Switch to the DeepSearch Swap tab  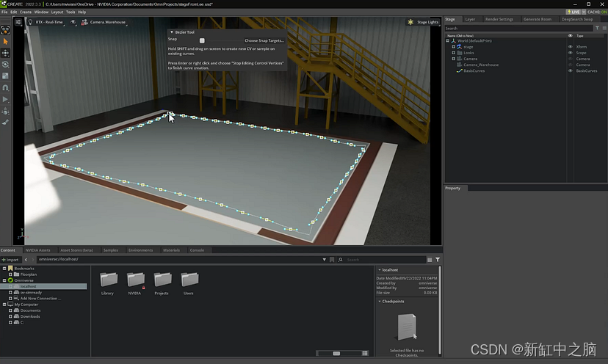coord(577,19)
